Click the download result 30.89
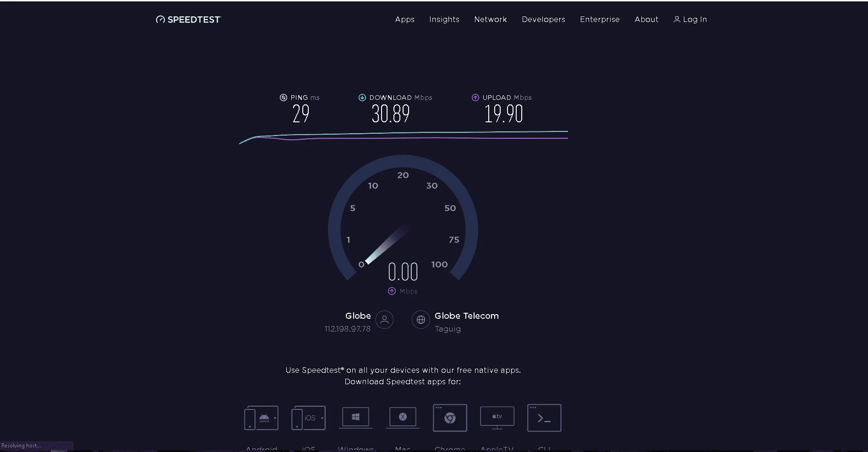Image resolution: width=868 pixels, height=452 pixels. point(391,114)
